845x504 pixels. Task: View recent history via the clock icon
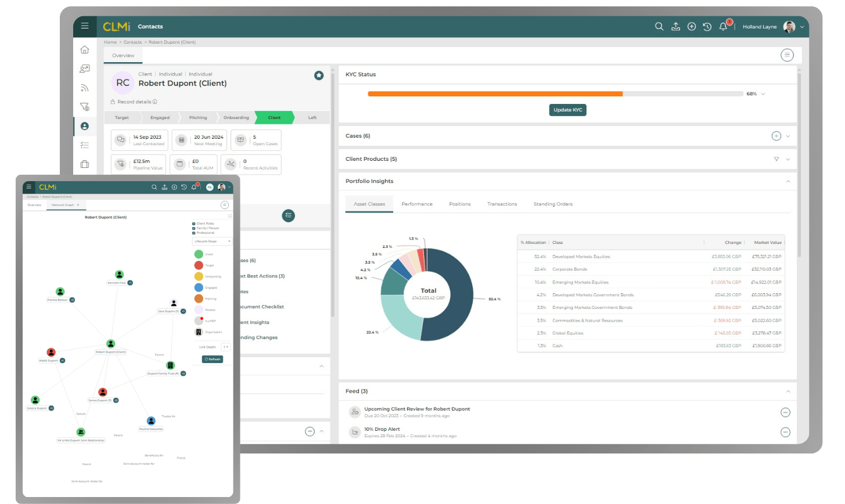click(707, 26)
